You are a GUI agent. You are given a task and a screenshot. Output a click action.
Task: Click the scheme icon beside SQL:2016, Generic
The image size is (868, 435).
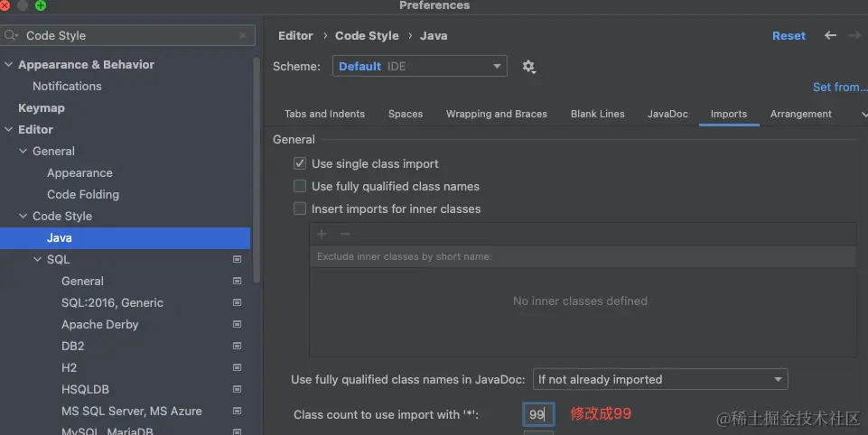[237, 302]
